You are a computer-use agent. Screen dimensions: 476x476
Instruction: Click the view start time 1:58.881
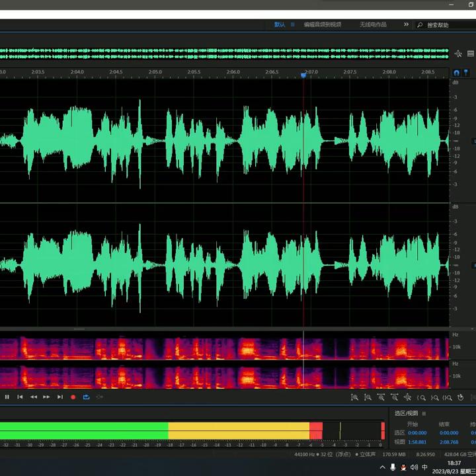coord(417,442)
